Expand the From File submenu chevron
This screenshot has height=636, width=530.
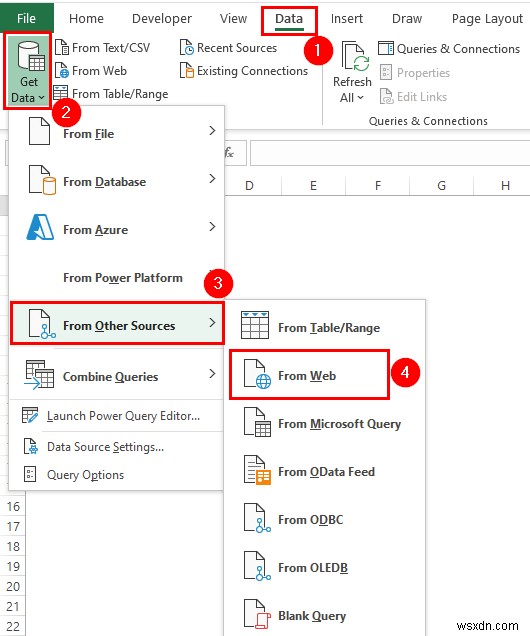click(212, 131)
